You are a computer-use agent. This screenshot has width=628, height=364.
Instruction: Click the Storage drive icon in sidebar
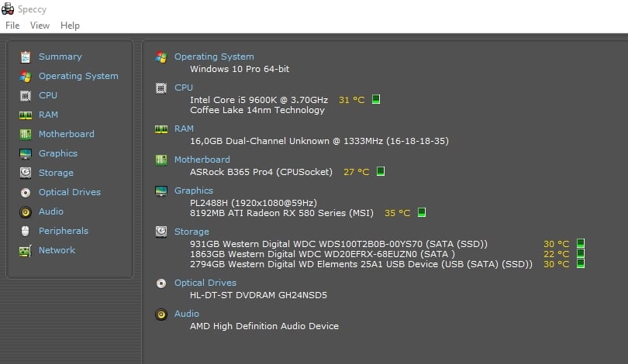(26, 173)
